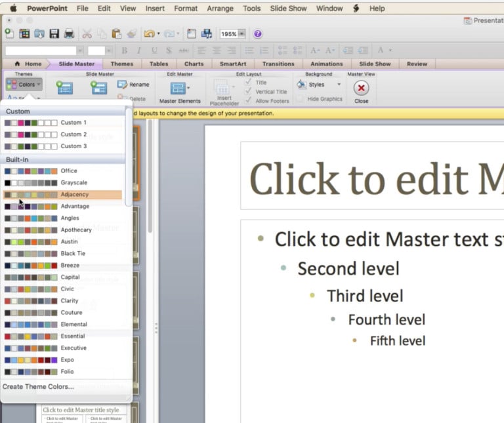Click the Print toolbar icon
Viewport: 504px width, 423px height.
tap(69, 33)
